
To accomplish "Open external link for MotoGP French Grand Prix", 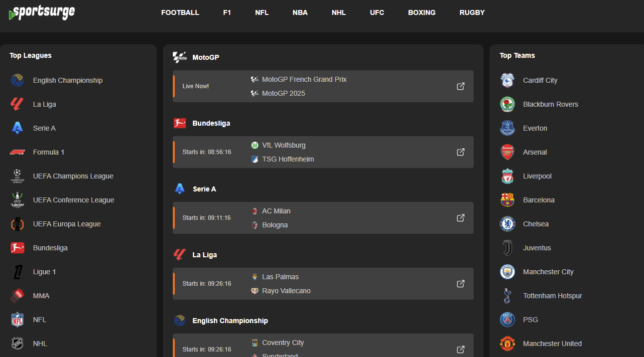I will [x=461, y=86].
